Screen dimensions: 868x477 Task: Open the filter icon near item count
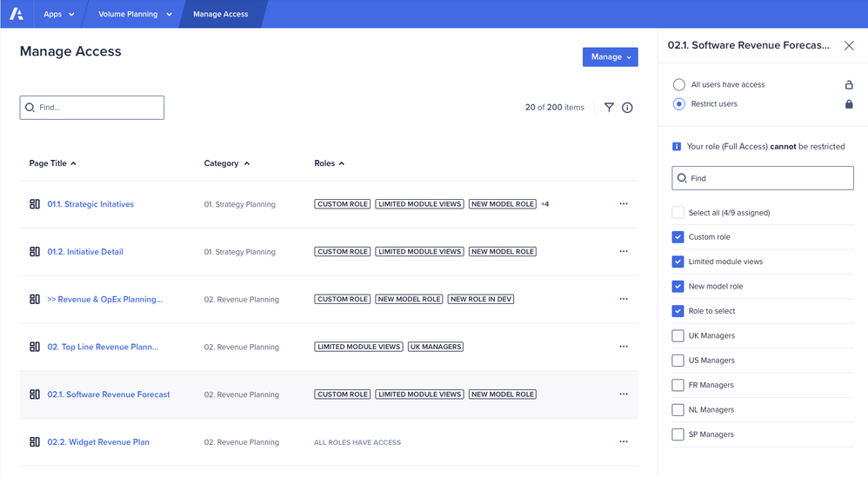click(609, 108)
